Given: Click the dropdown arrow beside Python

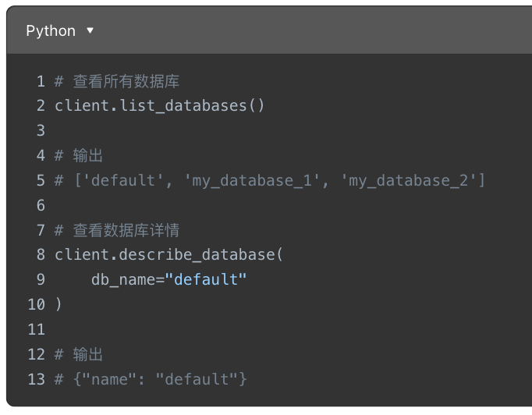Looking at the screenshot, I should [90, 30].
